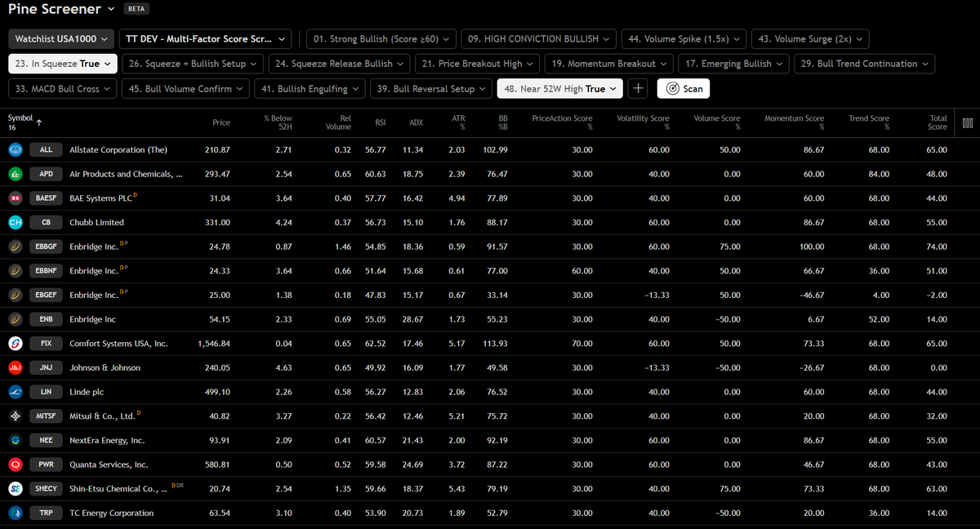Click the Mitsui logo icon
The width and height of the screenshot is (980, 529).
[x=15, y=416]
